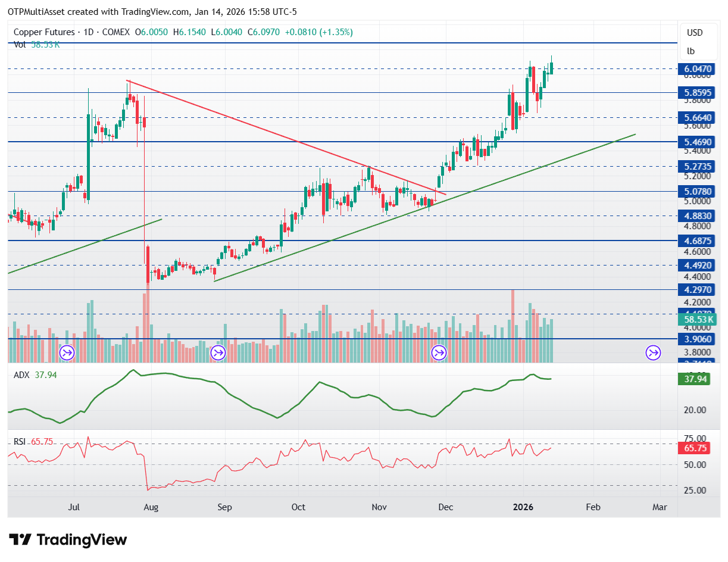
Task: Click the contract-roll marker icon before July
Action: tap(66, 353)
